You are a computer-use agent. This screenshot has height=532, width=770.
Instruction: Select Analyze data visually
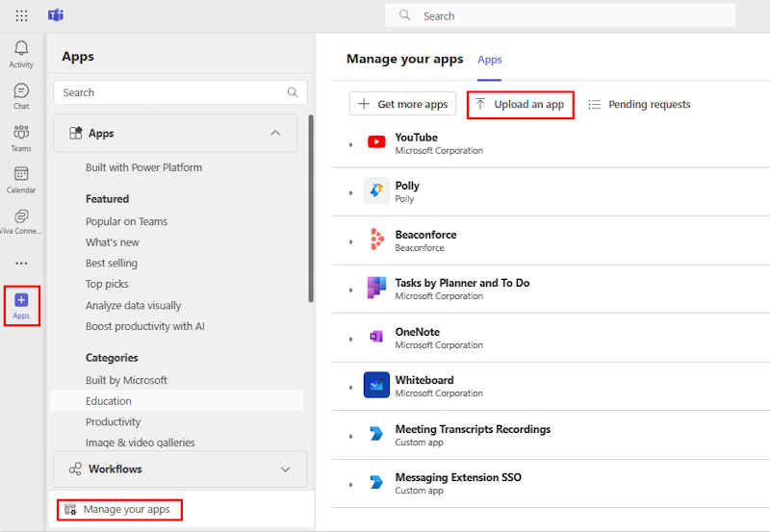click(x=133, y=305)
